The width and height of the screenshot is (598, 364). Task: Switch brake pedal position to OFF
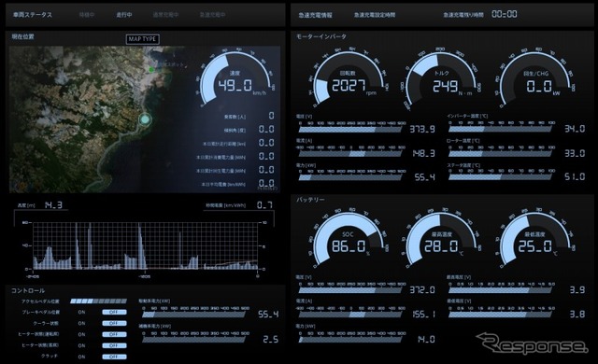pos(114,312)
